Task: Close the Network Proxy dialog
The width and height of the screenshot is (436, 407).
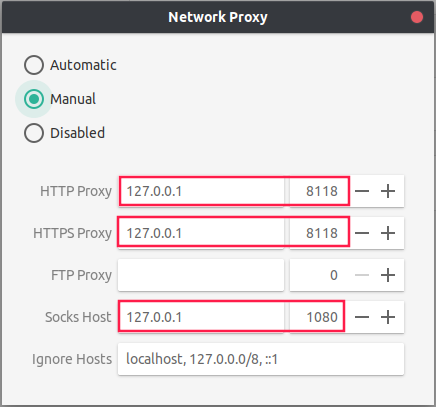Action: tap(417, 17)
